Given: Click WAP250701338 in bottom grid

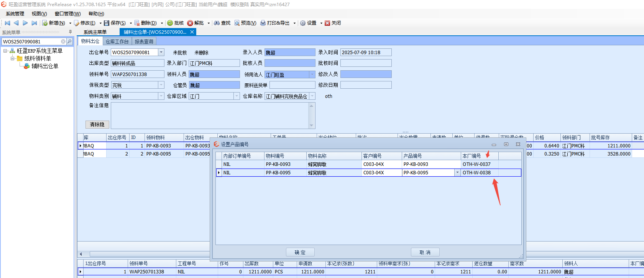Looking at the screenshot, I should click(x=152, y=272).
